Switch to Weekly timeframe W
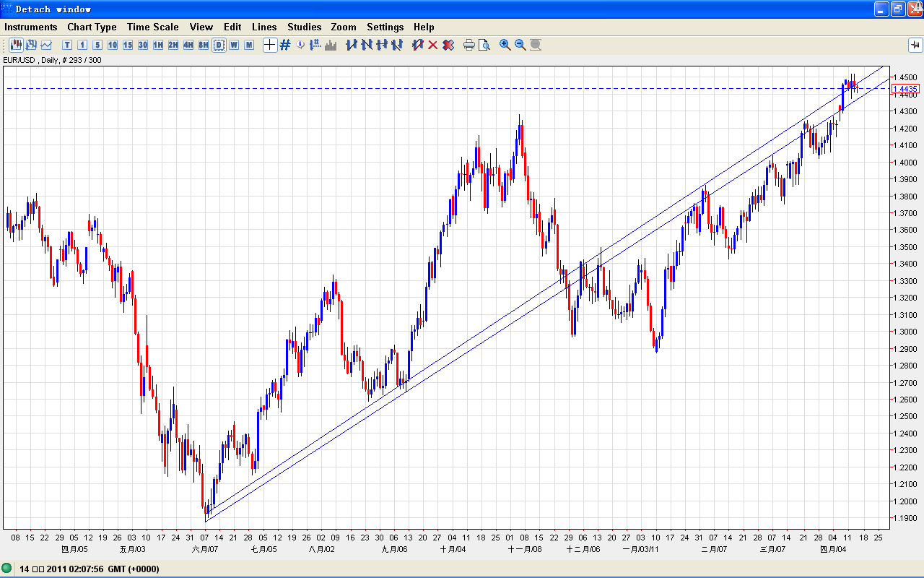 point(234,45)
